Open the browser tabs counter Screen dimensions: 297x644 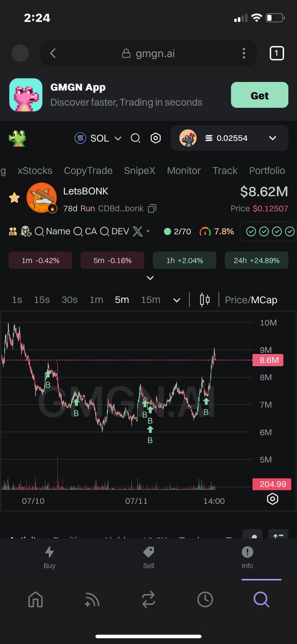point(277,53)
